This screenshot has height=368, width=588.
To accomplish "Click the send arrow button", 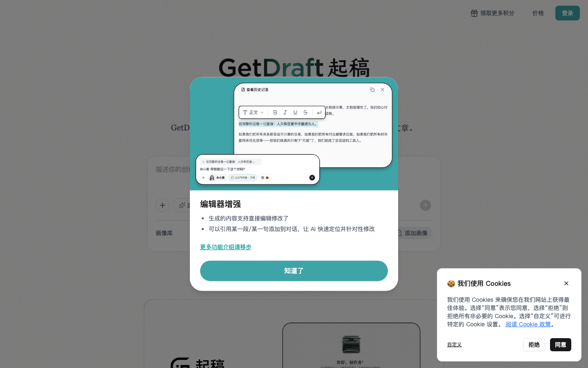I will pyautogui.click(x=425, y=205).
